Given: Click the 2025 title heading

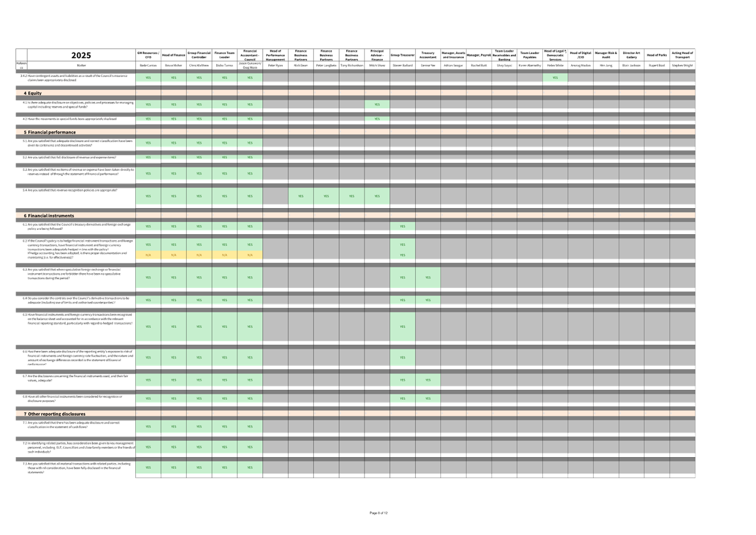Looking at the screenshot, I should point(81,56).
